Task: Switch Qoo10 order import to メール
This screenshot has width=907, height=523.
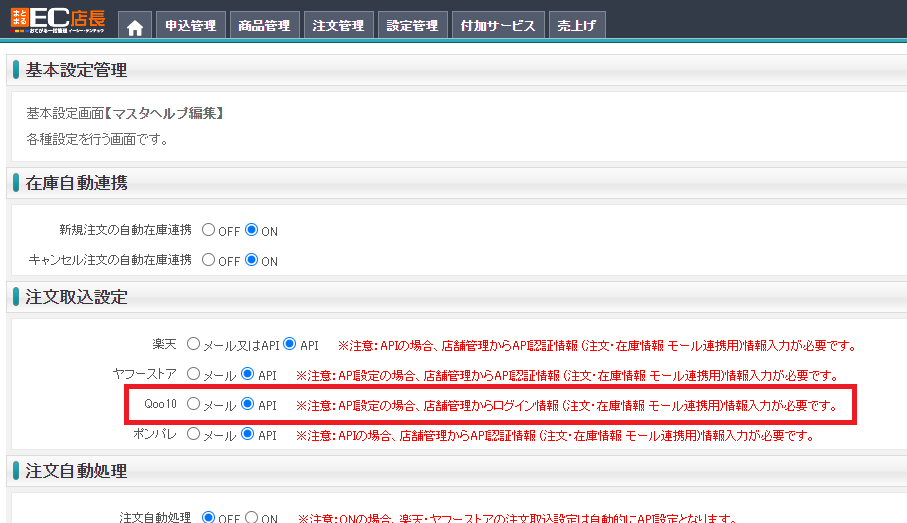Action: [x=194, y=405]
